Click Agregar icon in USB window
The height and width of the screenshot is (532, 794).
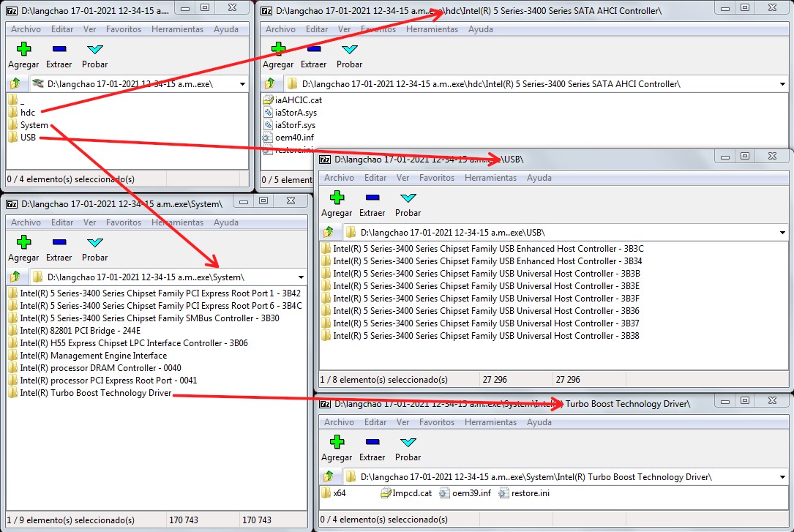337,198
